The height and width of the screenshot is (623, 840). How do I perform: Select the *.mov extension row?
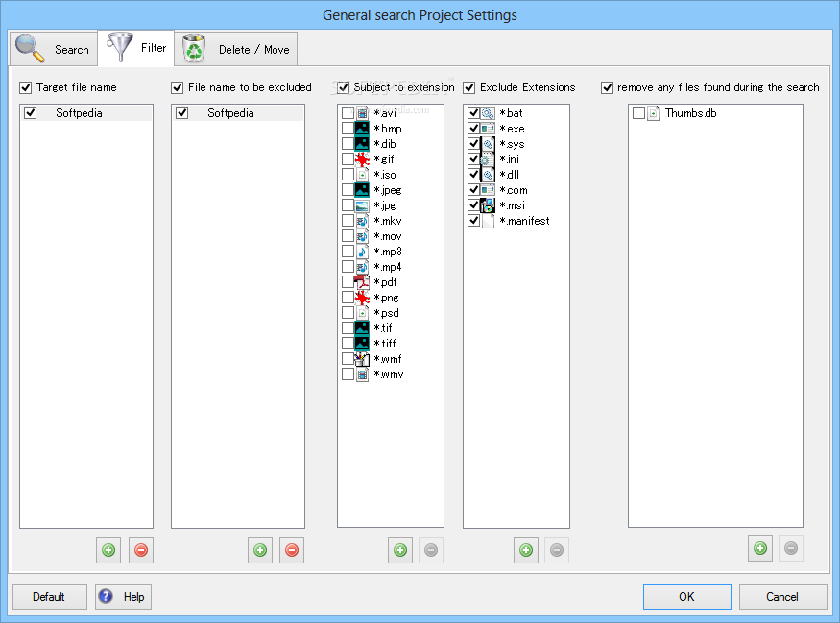pyautogui.click(x=391, y=236)
